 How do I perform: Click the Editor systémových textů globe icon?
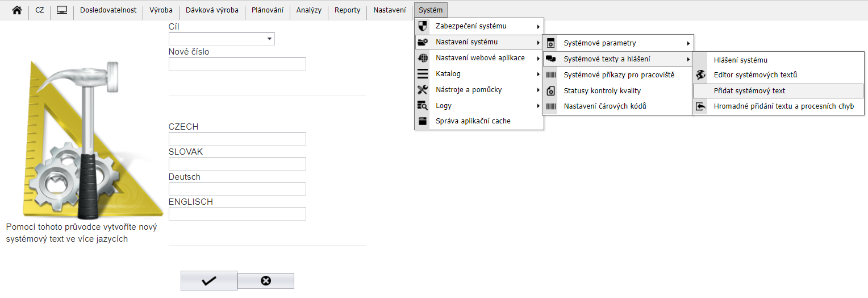(701, 75)
